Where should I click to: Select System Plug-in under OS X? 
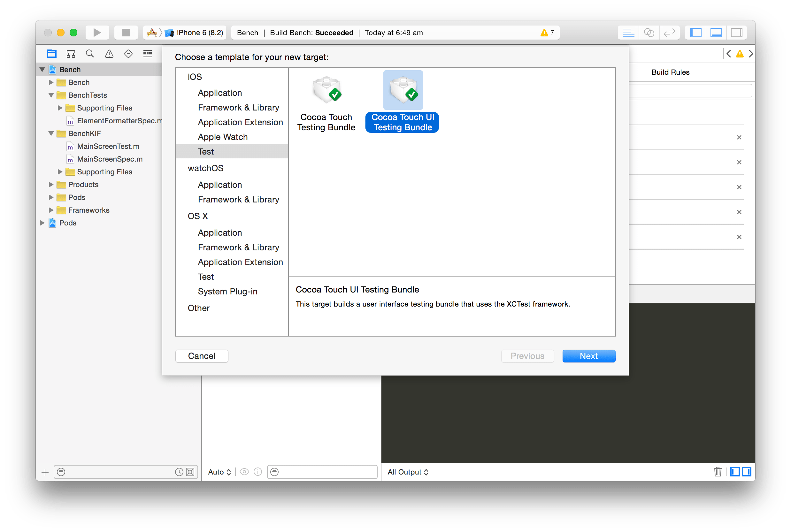[227, 291]
